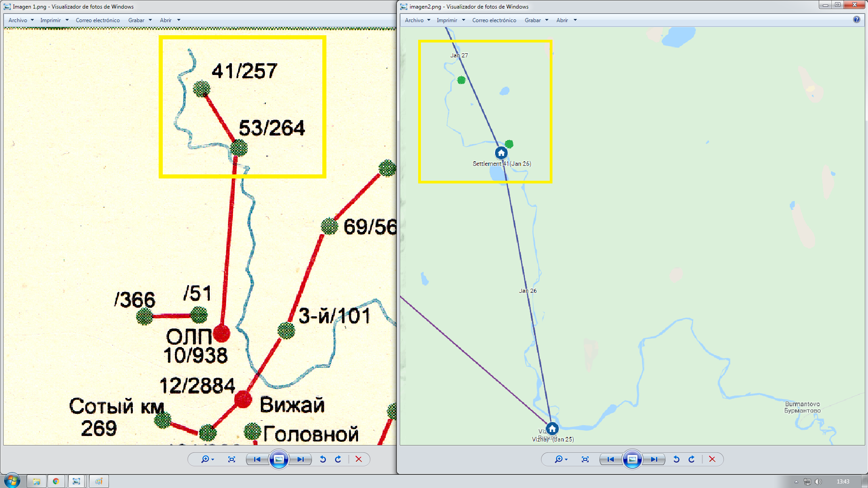Click volume icon in system tray

point(818,482)
